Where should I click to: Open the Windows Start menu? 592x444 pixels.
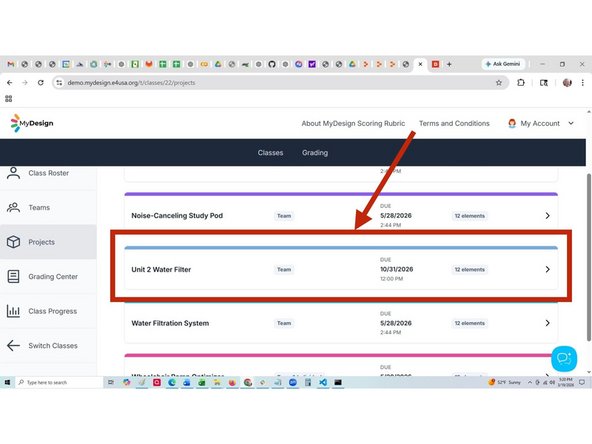pos(7,382)
